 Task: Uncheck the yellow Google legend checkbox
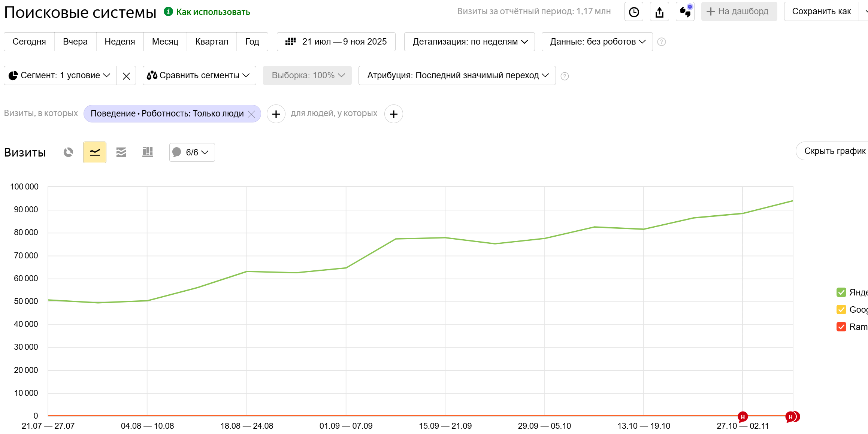(841, 310)
